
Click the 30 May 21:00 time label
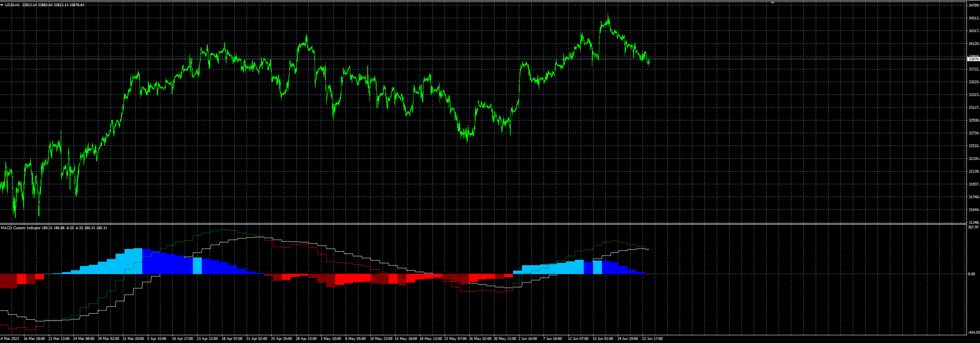[x=505, y=339]
